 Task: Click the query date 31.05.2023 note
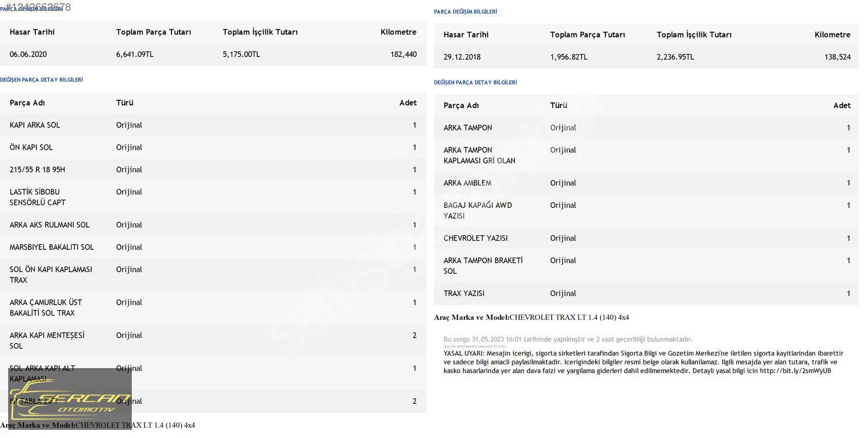point(568,339)
